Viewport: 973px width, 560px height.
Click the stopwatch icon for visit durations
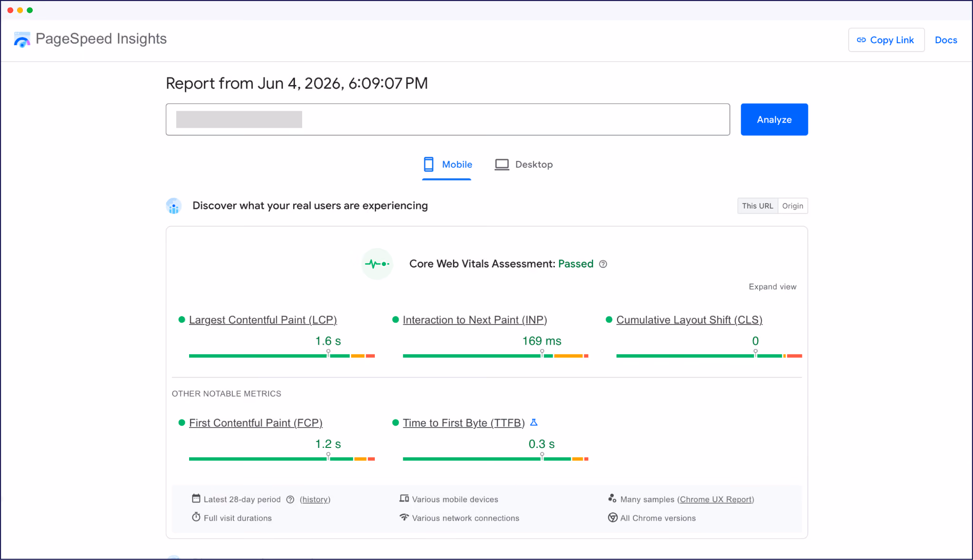[196, 517]
